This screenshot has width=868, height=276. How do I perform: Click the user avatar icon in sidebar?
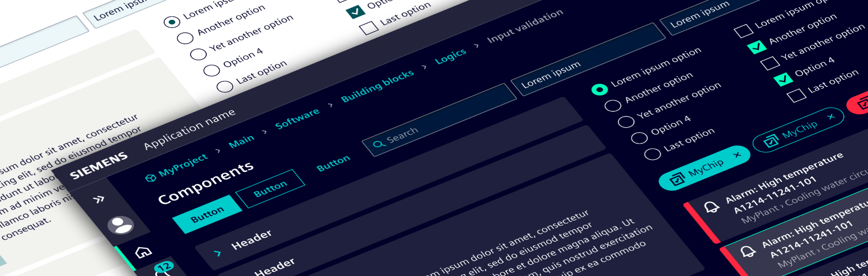pos(121,225)
